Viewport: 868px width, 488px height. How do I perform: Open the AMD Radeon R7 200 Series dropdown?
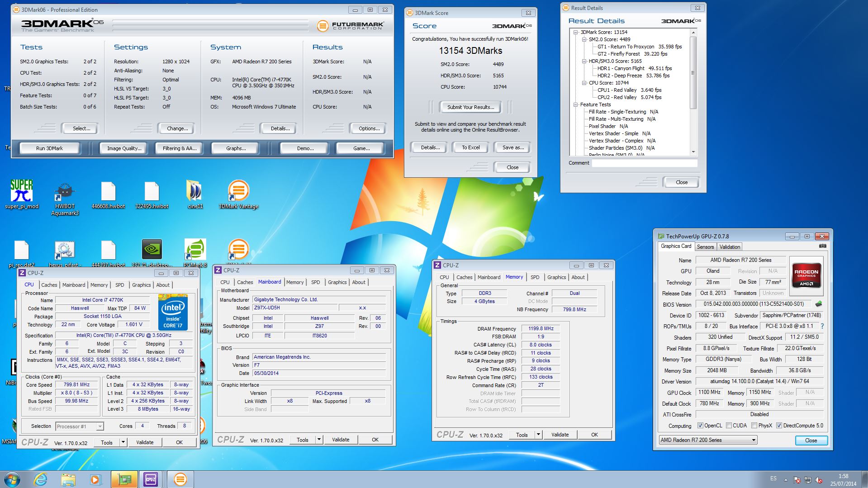[x=708, y=440]
